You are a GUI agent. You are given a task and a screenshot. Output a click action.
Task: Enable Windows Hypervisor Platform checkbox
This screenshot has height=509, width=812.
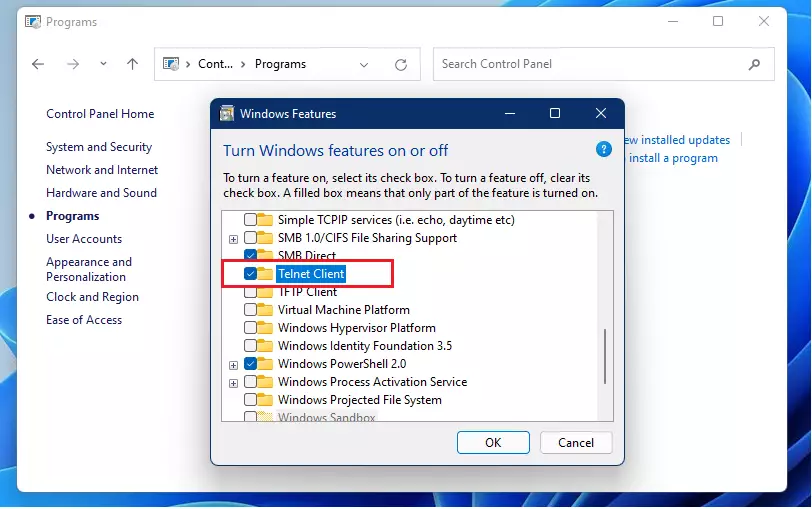[x=250, y=328]
